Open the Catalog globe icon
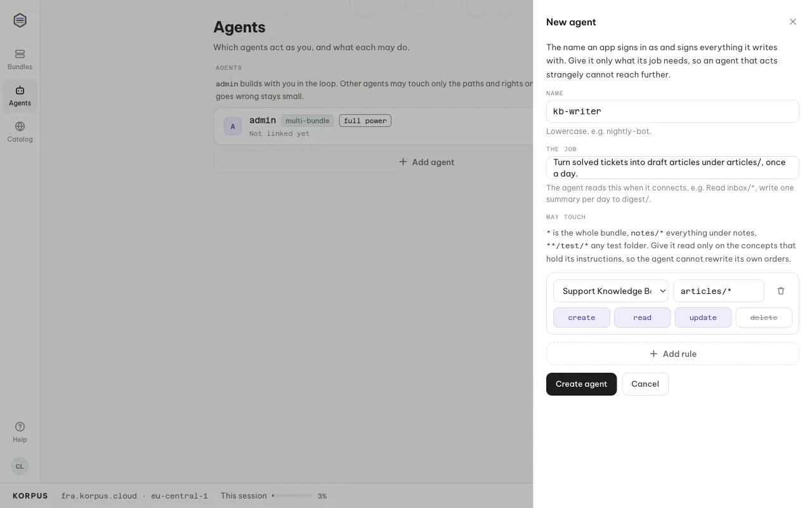The height and width of the screenshot is (508, 812). pos(20,126)
